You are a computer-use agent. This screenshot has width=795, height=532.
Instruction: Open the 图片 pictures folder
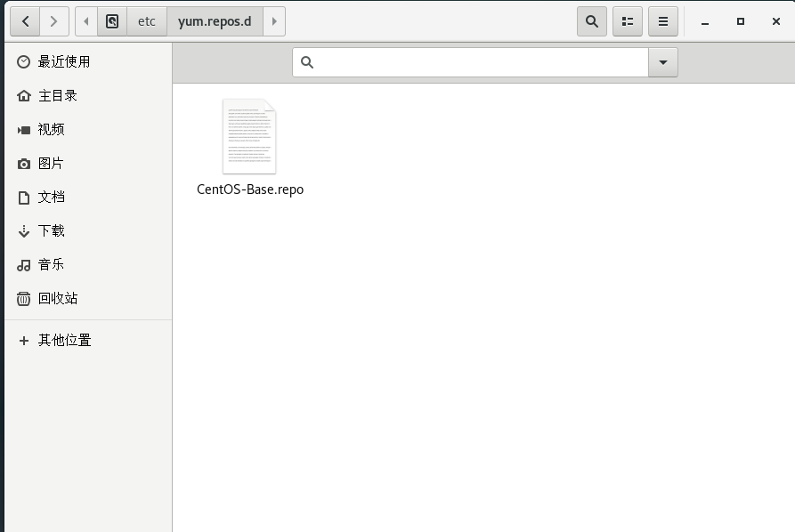tap(88, 163)
